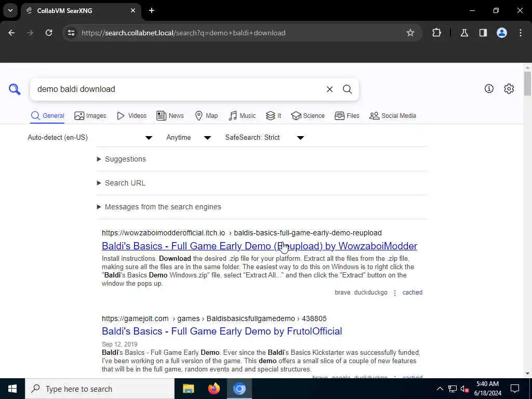The width and height of the screenshot is (532, 399).
Task: Open SearXNG preferences gear icon
Action: [x=509, y=89]
